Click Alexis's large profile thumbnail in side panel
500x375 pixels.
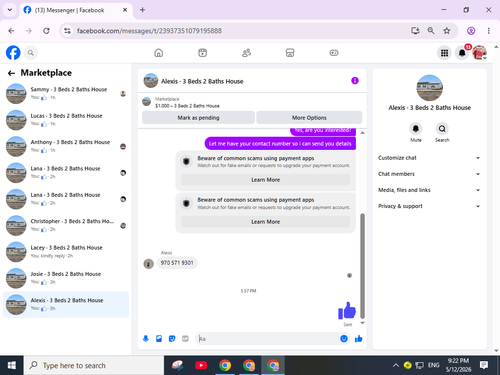click(430, 88)
